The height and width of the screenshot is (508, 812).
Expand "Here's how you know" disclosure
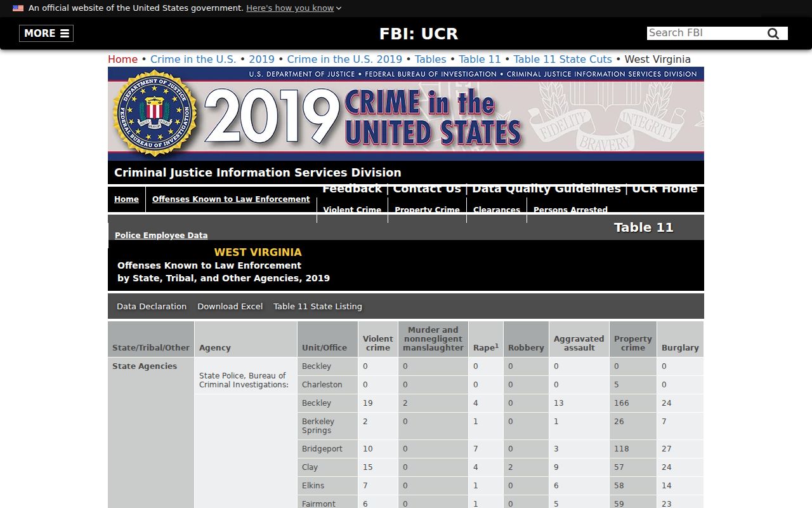tap(294, 8)
